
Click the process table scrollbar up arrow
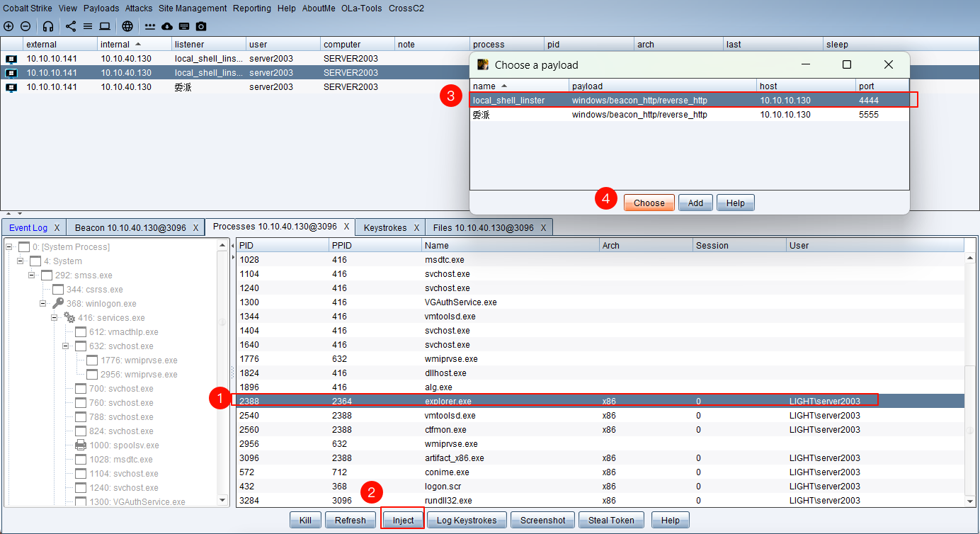970,259
